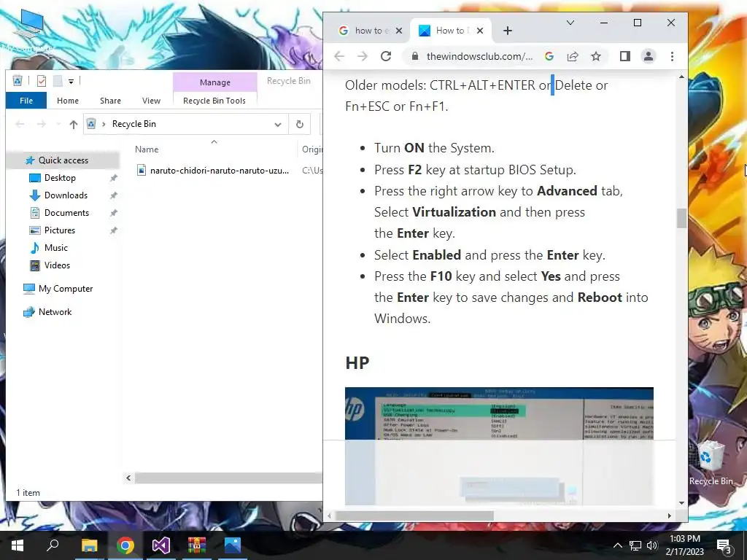Close the 'How to' Windows Club tab

point(480,31)
